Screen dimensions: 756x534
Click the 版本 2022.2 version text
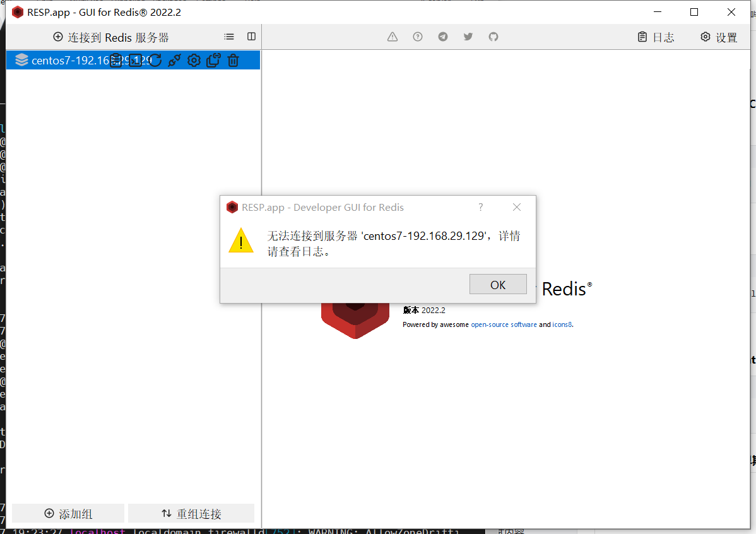[424, 310]
